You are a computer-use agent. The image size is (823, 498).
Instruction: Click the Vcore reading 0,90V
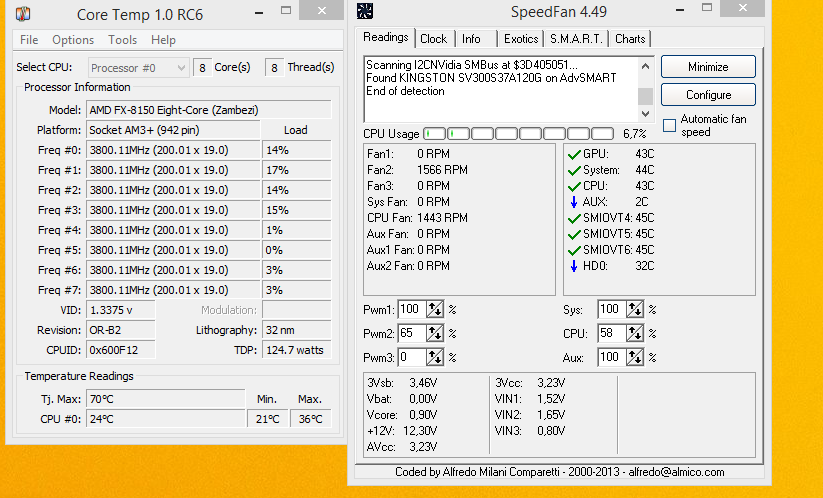click(x=423, y=415)
